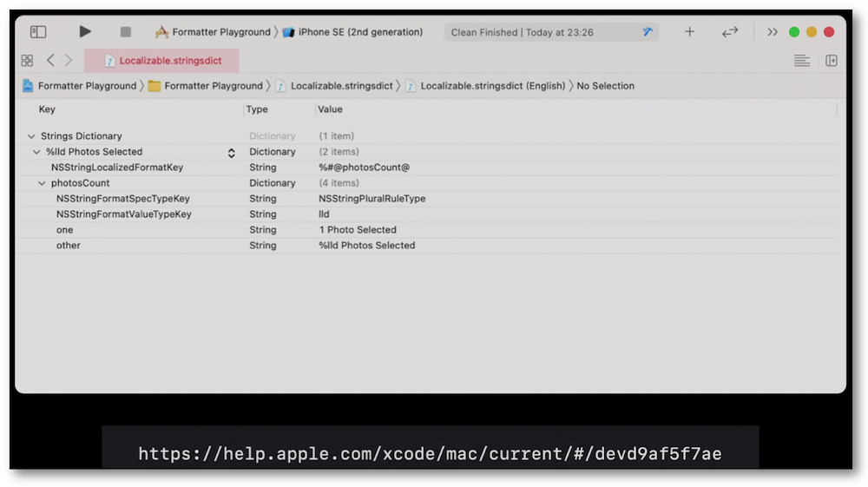Select the Localizable.stringsdict tab
This screenshot has width=868, height=487.
(161, 60)
